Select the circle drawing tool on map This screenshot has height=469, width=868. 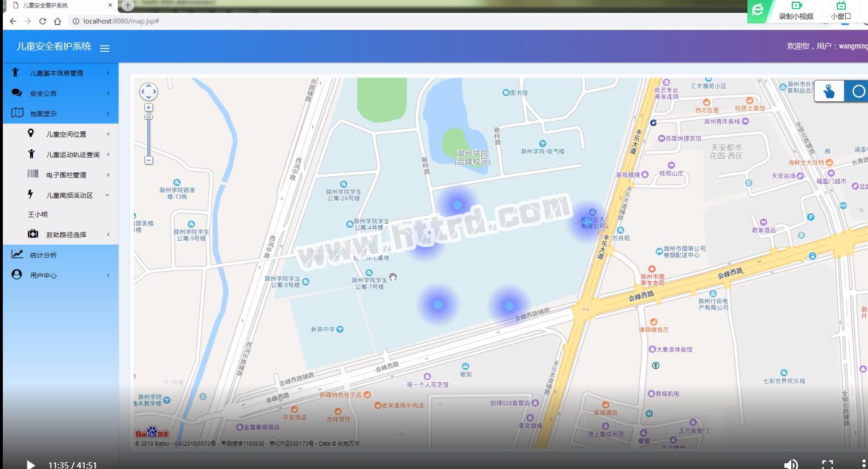(858, 91)
